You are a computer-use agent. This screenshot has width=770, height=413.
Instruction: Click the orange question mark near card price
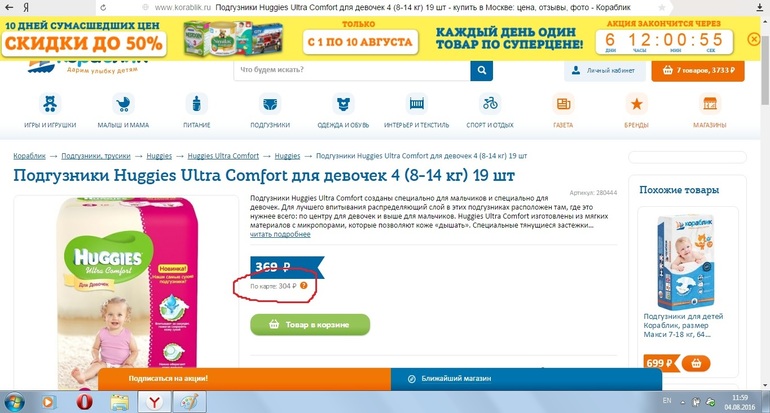pyautogui.click(x=304, y=285)
